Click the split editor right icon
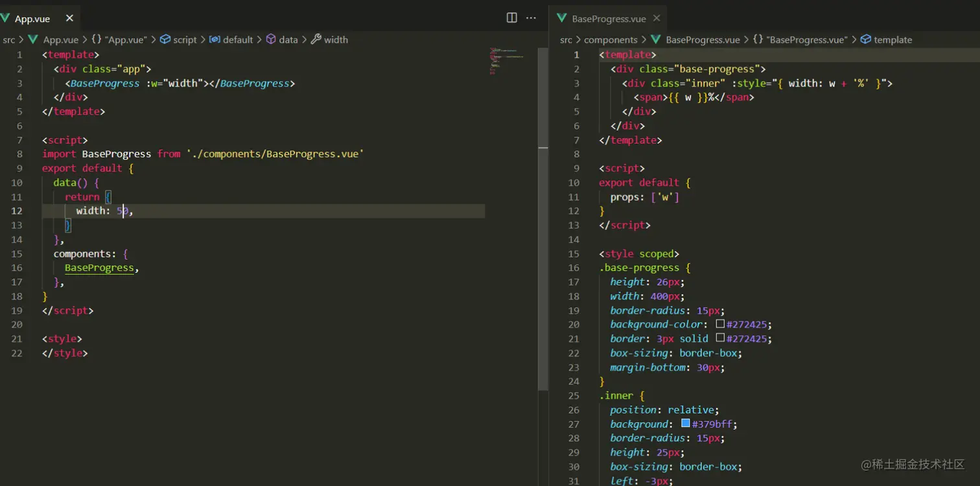The height and width of the screenshot is (486, 980). 512,18
